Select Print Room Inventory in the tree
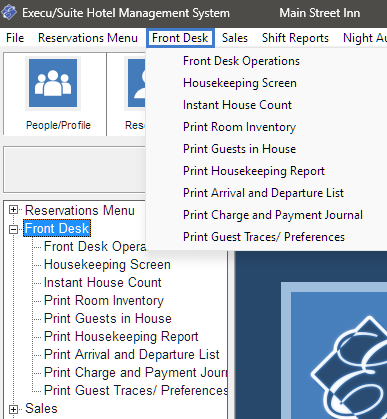The height and width of the screenshot is (419, 387). [x=104, y=301]
